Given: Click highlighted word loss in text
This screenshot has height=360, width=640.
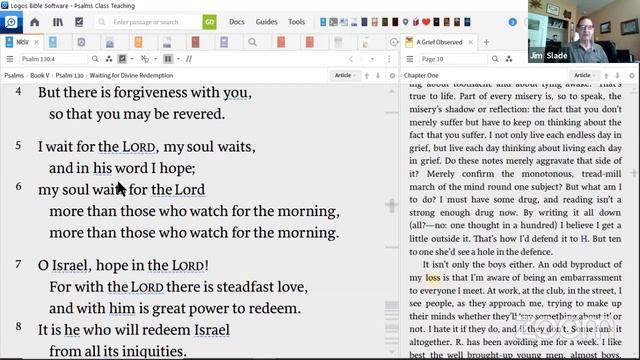Looking at the screenshot, I should coord(433,278).
